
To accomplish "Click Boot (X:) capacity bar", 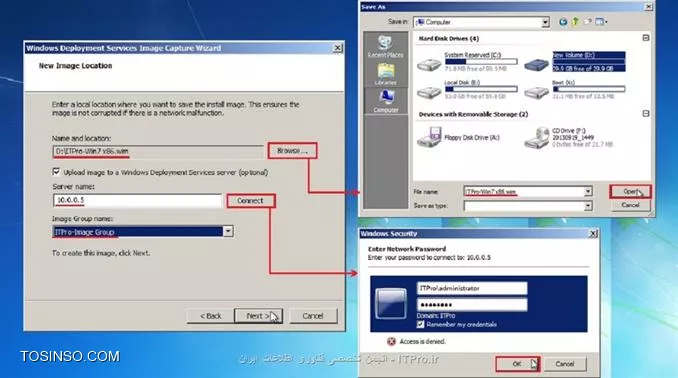I will [588, 89].
